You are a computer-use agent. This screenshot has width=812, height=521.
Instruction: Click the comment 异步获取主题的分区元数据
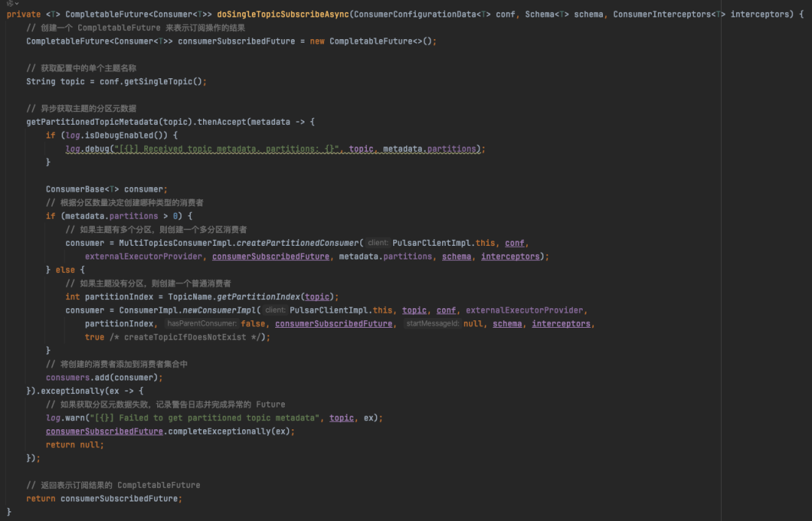pyautogui.click(x=81, y=109)
